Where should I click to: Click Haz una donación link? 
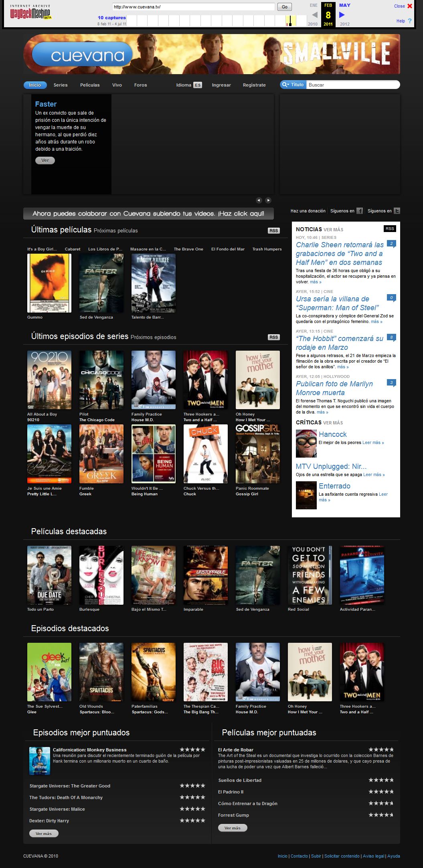click(x=308, y=211)
